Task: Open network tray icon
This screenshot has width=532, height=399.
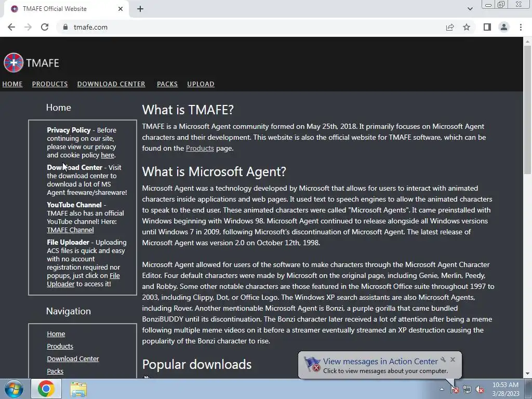Action: pos(467,389)
